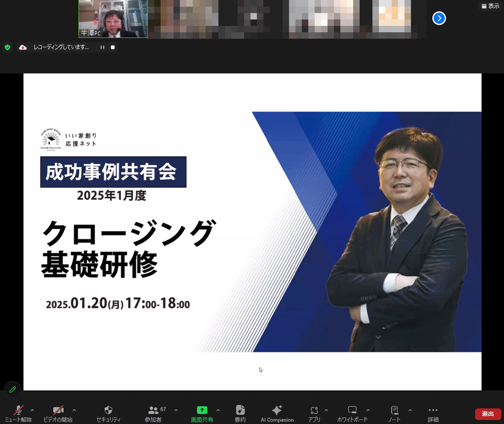This screenshot has width=504, height=424.
Task: Show next participants with blue arrow button
Action: tap(439, 19)
